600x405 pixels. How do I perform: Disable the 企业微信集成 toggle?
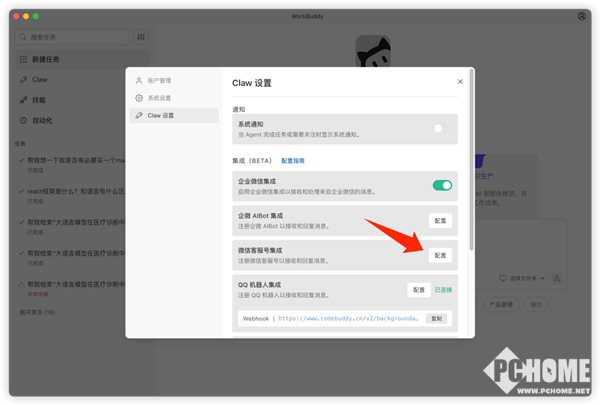tap(441, 185)
